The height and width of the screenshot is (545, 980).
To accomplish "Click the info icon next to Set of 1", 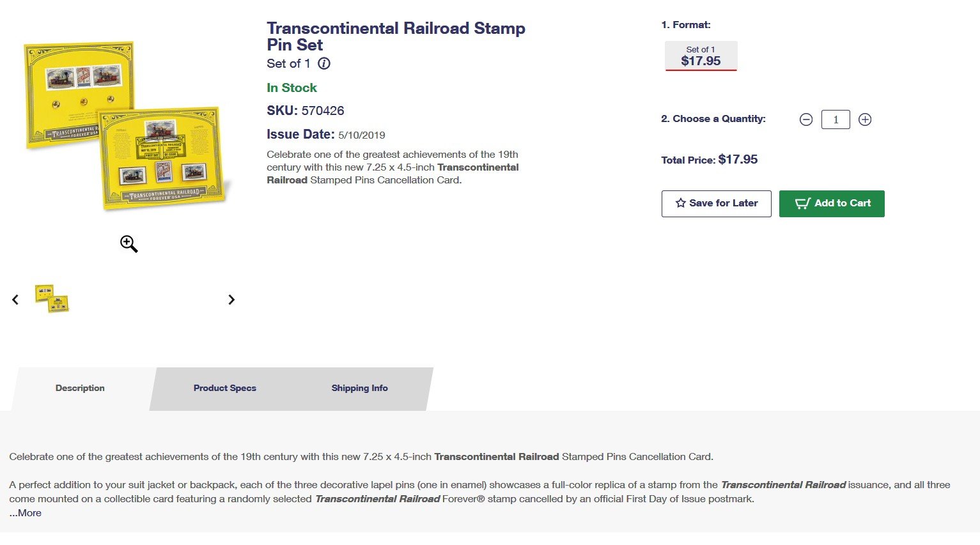I will tap(324, 63).
